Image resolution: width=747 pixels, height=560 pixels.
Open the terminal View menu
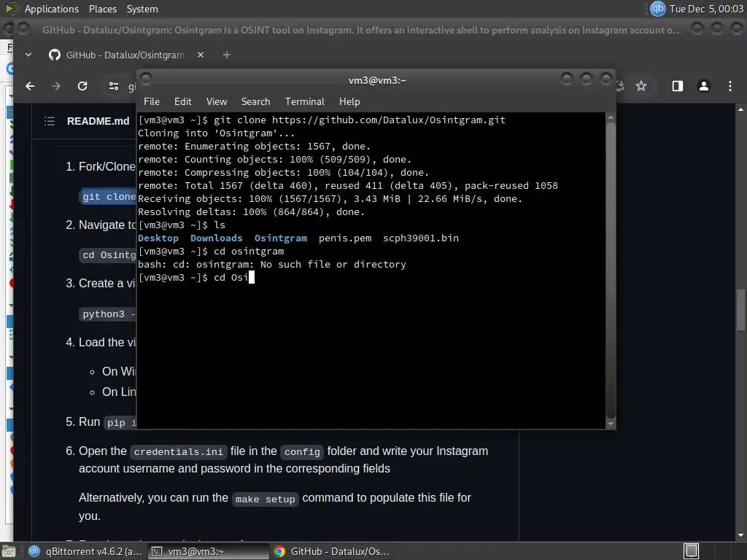pos(216,101)
